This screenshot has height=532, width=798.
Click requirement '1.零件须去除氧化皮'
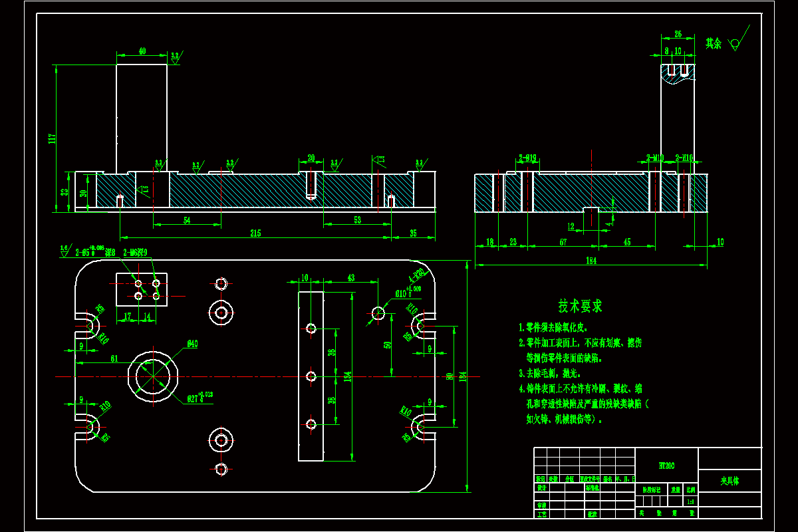[x=555, y=328]
